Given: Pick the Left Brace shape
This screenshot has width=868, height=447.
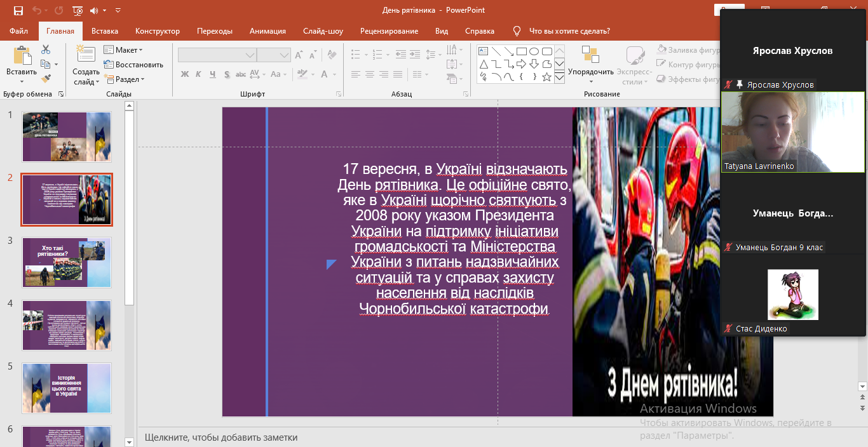Looking at the screenshot, I should tap(521, 77).
